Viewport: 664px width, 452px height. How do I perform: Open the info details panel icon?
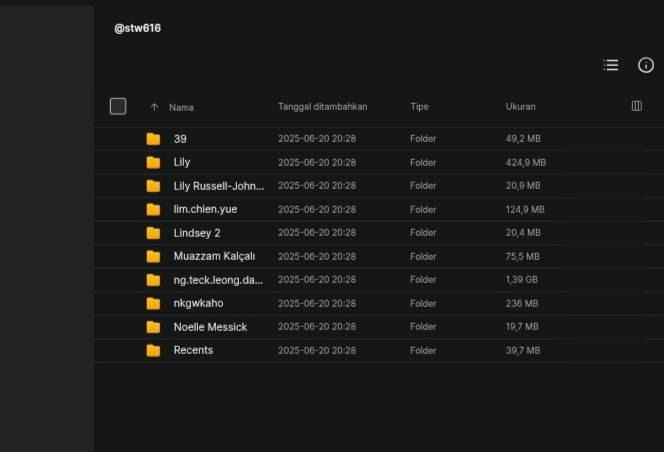click(646, 65)
